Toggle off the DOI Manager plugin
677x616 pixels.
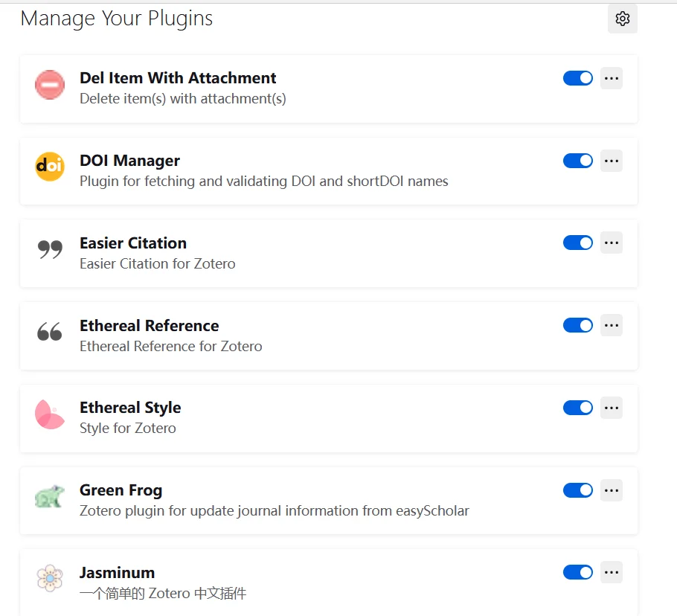coord(577,161)
